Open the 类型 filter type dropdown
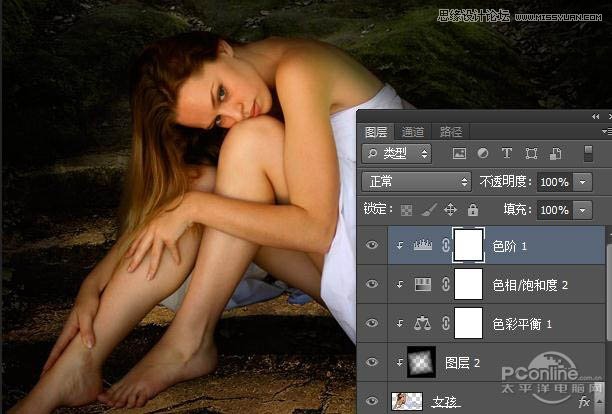The height and width of the screenshot is (414, 612). tap(397, 153)
